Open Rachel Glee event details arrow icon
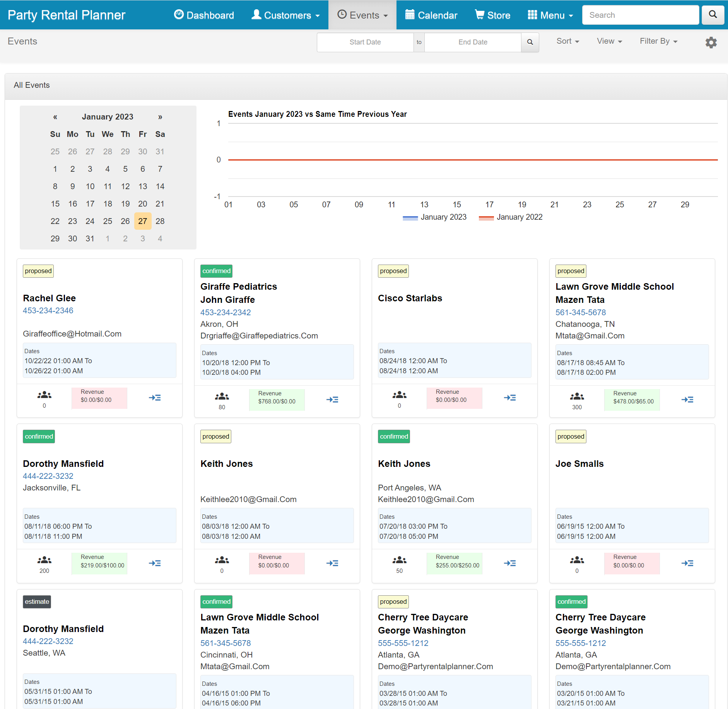 (x=155, y=398)
